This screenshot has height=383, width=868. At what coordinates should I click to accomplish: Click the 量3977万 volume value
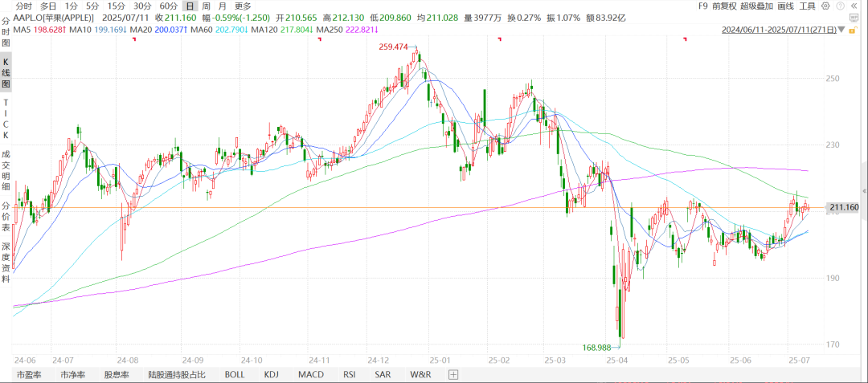coord(484,18)
